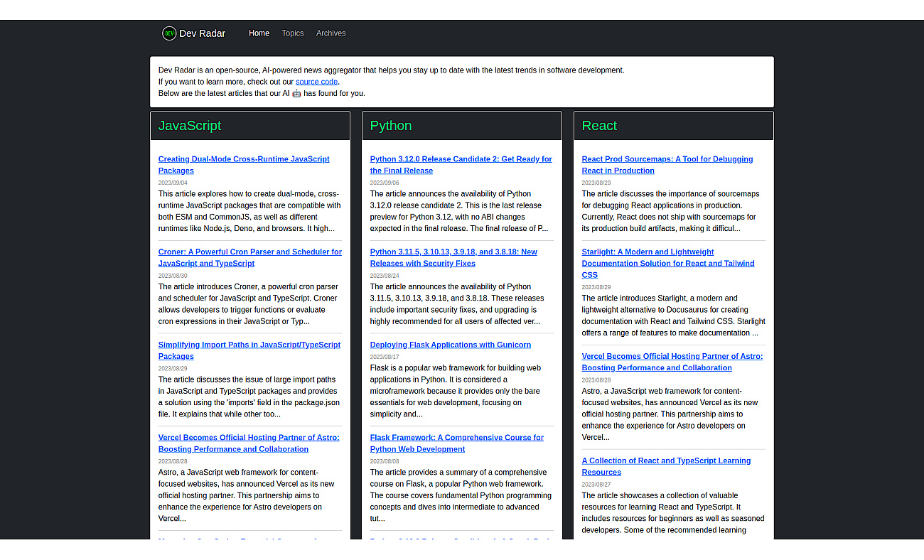
Task: Open Simplifying Import Paths article link
Action: point(249,350)
